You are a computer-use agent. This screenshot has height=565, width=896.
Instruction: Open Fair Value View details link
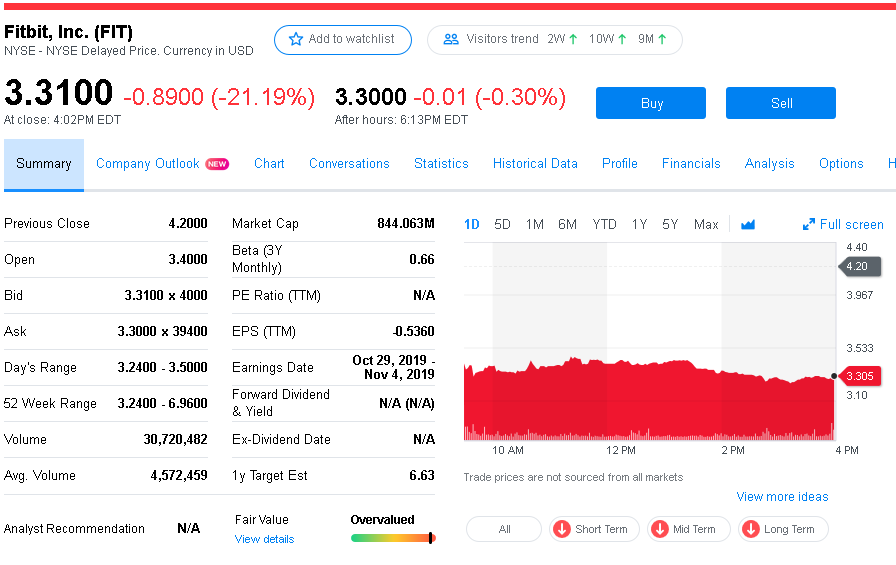(x=264, y=539)
